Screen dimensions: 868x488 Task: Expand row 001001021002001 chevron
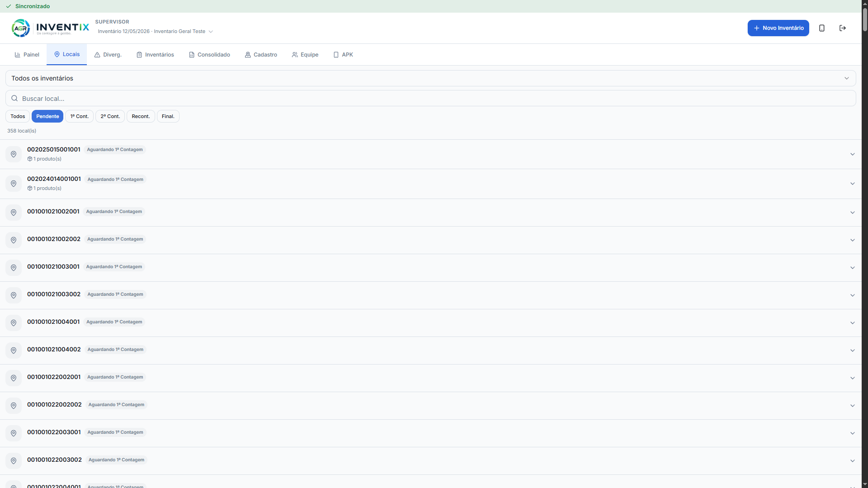[852, 213]
